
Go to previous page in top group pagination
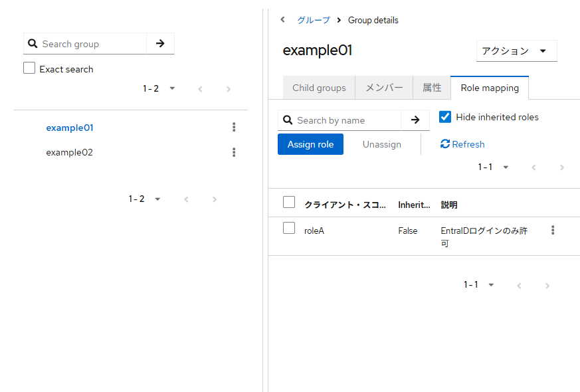(x=200, y=89)
